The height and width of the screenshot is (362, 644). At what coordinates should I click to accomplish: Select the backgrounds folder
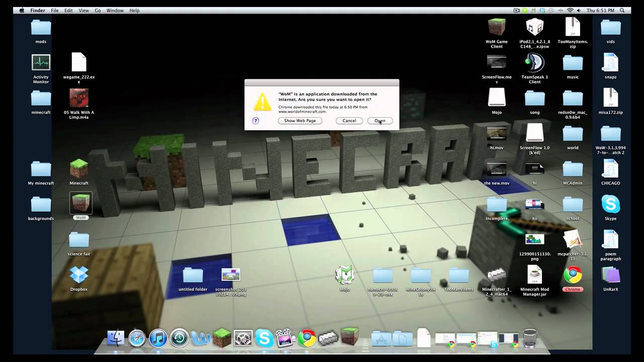tap(41, 205)
